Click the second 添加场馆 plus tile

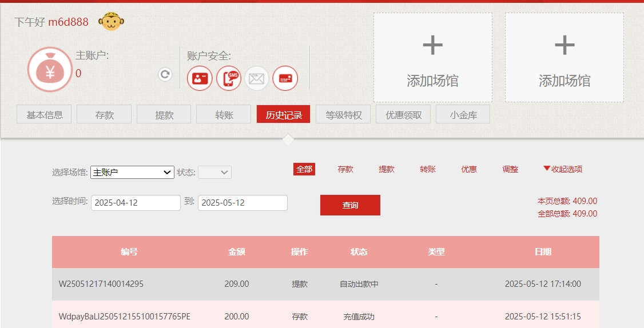[564, 58]
